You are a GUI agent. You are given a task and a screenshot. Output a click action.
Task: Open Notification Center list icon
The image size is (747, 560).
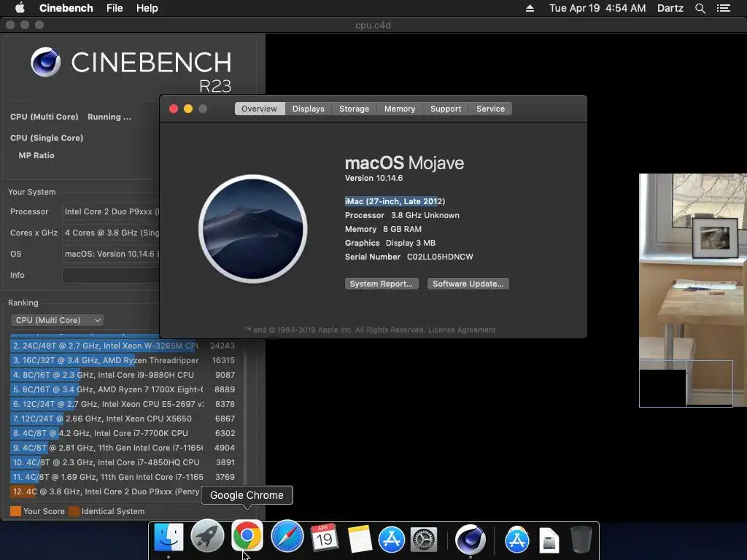point(723,8)
